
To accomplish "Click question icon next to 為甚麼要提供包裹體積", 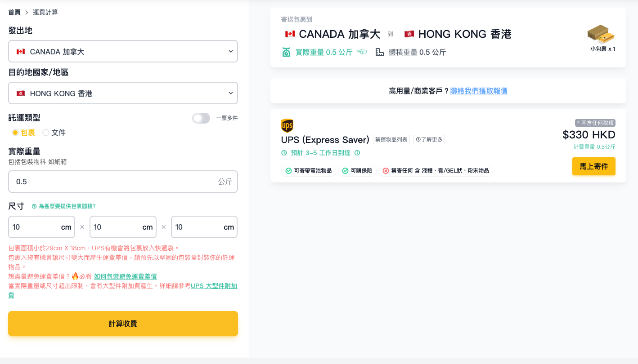I will pyautogui.click(x=34, y=206).
